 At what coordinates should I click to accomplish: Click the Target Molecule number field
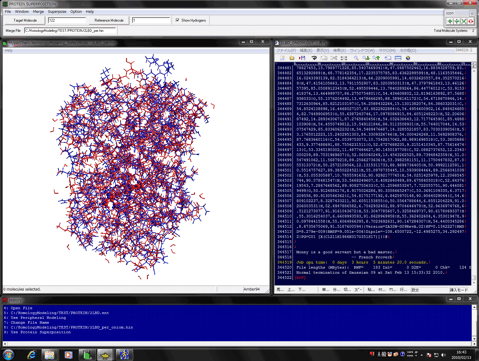coord(67,20)
